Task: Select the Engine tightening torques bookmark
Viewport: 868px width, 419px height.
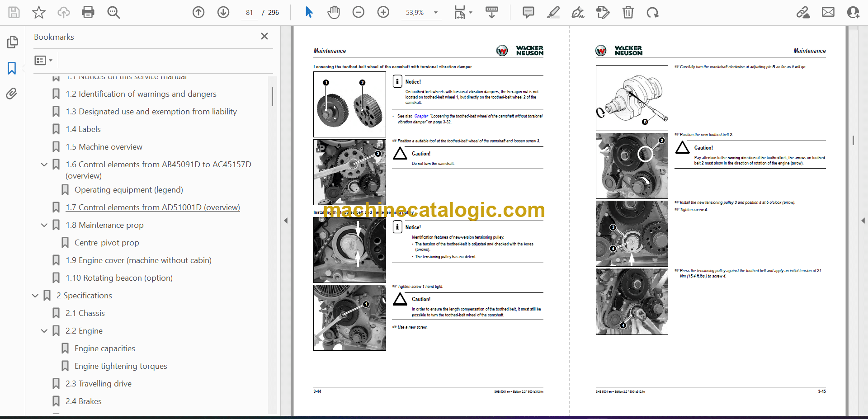Action: point(121,366)
